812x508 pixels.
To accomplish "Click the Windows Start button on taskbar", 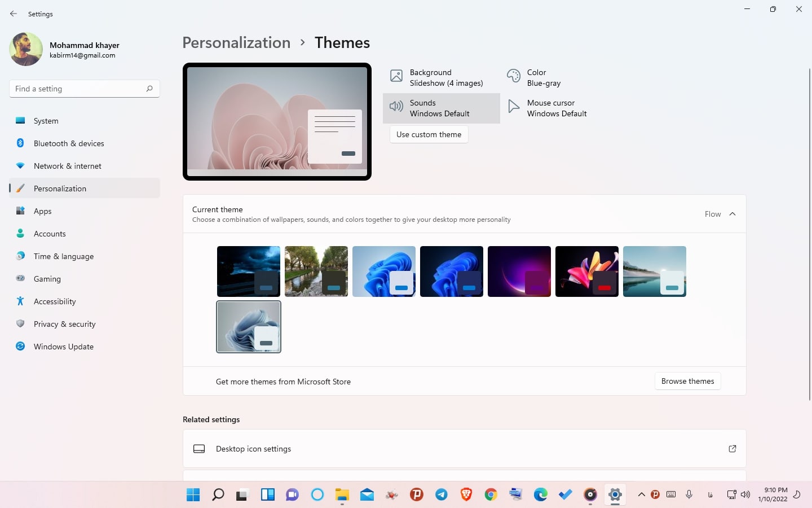I will click(193, 495).
